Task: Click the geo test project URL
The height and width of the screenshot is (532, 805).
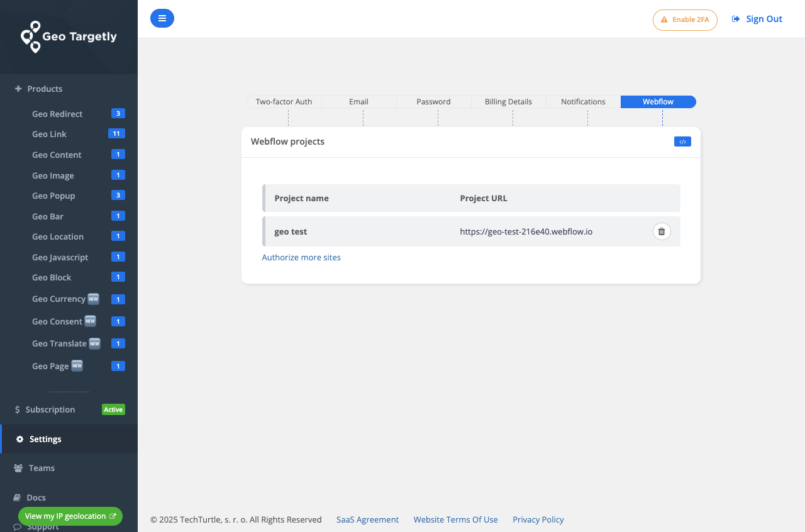Action: 526,231
